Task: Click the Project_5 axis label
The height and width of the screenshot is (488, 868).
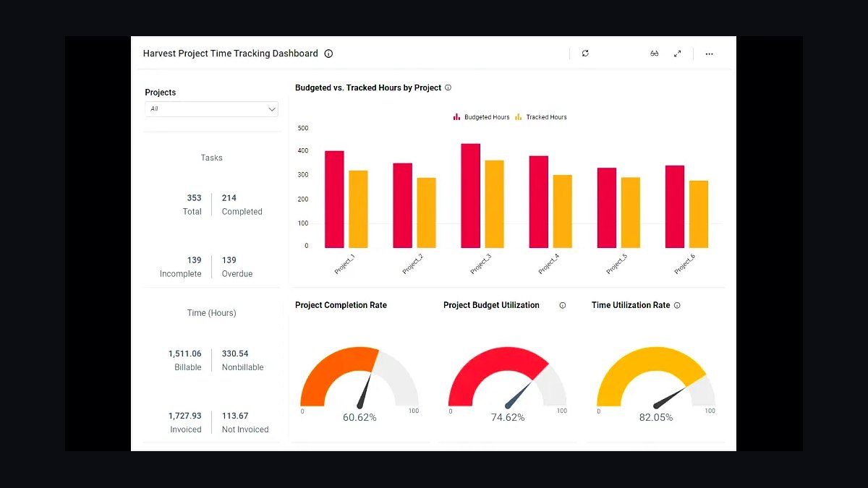Action: coord(617,264)
